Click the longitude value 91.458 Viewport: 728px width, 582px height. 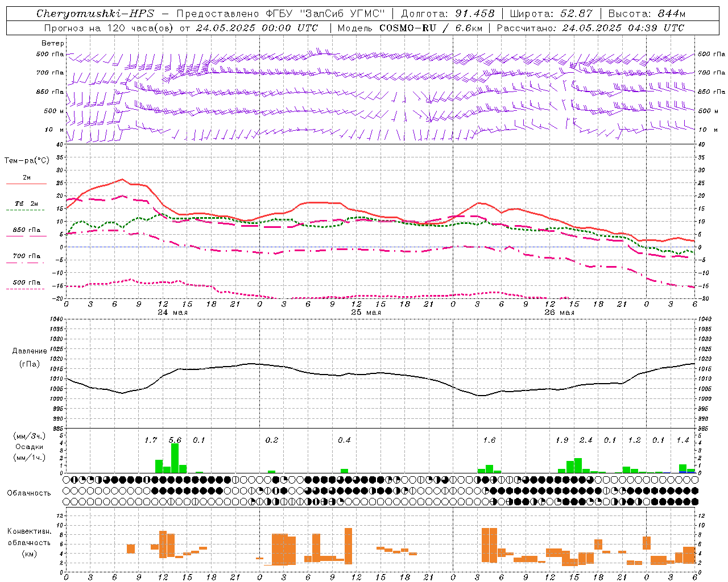tap(475, 14)
